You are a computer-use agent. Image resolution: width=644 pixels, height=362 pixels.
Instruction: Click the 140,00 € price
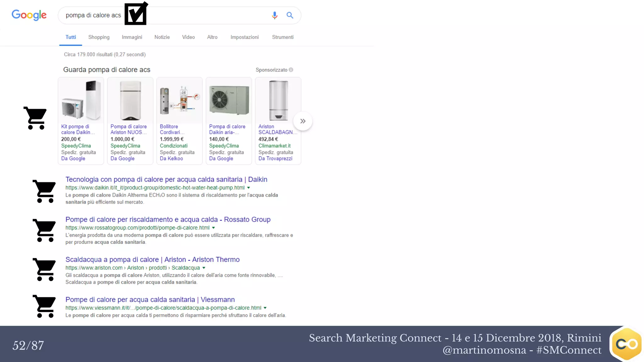click(219, 139)
